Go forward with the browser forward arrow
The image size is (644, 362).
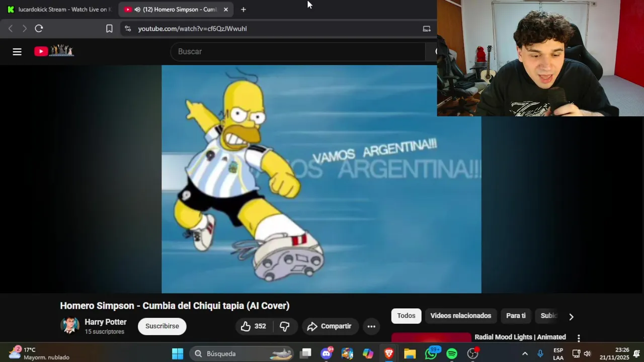click(x=24, y=29)
